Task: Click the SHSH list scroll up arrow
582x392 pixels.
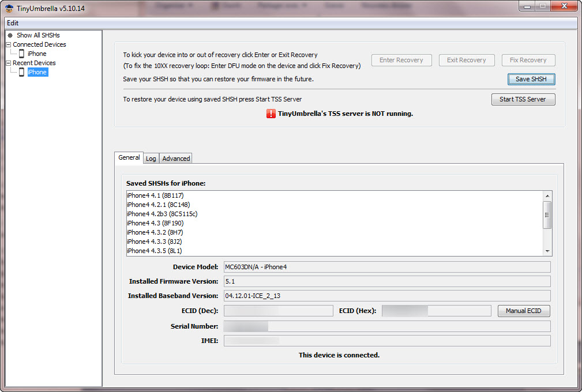Action: [547, 196]
